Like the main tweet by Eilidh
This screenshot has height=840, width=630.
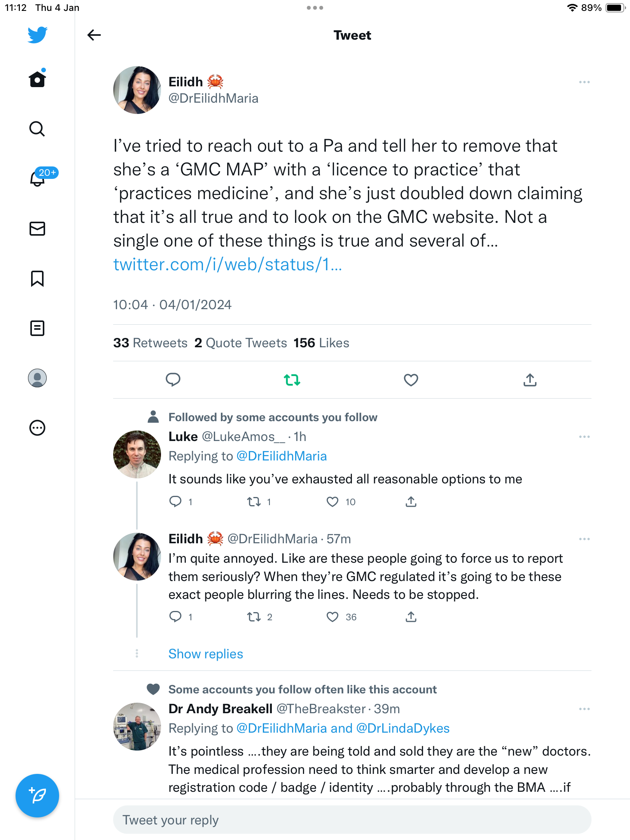(411, 380)
